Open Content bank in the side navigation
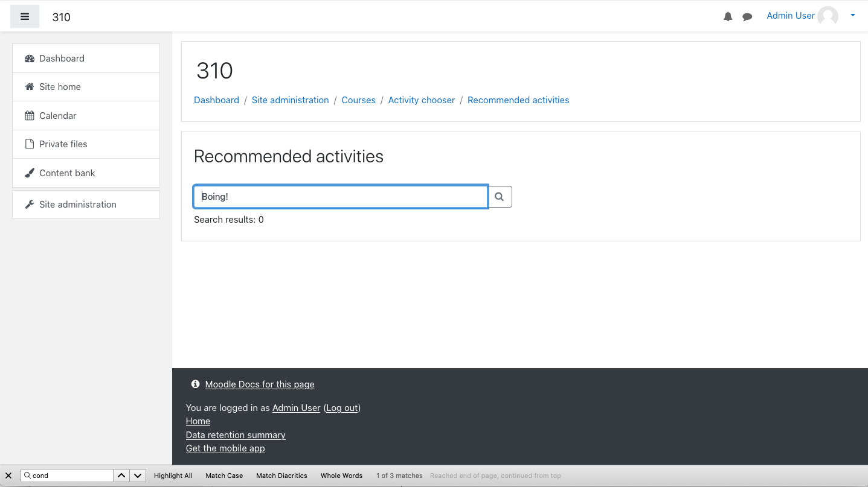The width and height of the screenshot is (868, 487). (86, 173)
